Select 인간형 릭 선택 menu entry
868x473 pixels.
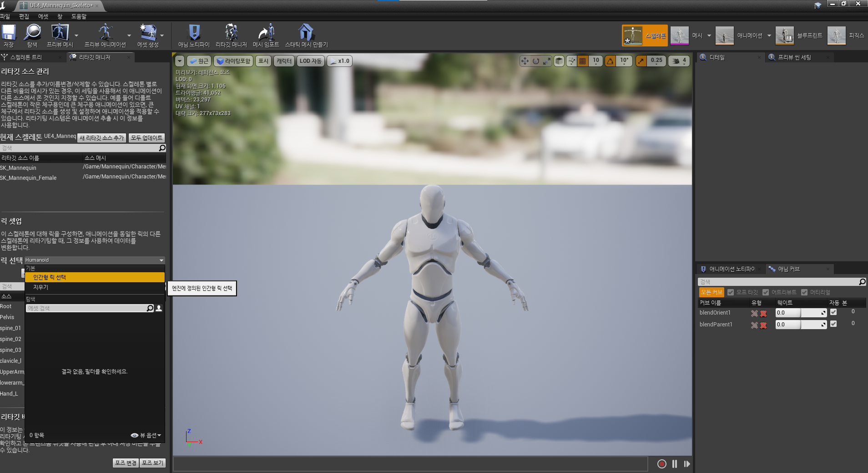coord(95,277)
